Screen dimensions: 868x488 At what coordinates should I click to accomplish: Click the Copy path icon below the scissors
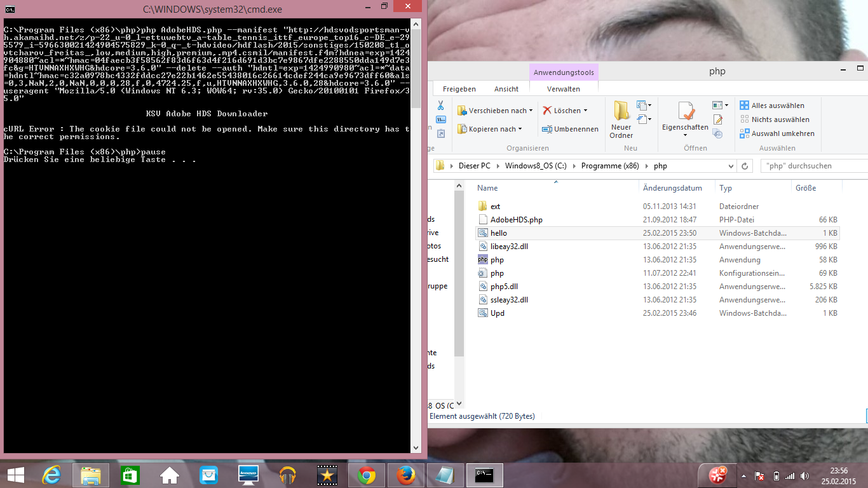[x=440, y=119]
